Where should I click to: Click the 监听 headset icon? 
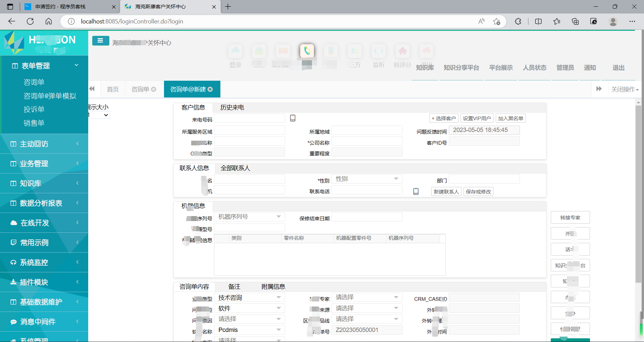click(x=378, y=51)
